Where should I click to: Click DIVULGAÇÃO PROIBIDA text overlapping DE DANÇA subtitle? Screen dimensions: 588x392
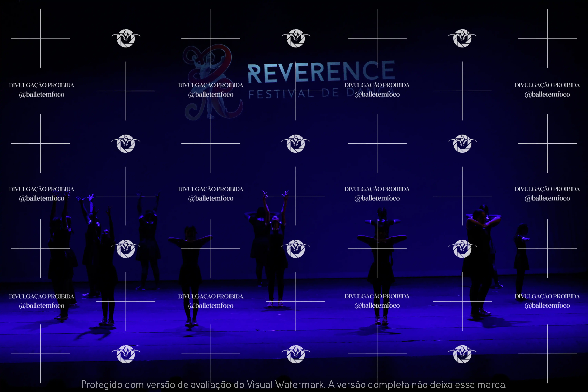point(377,85)
